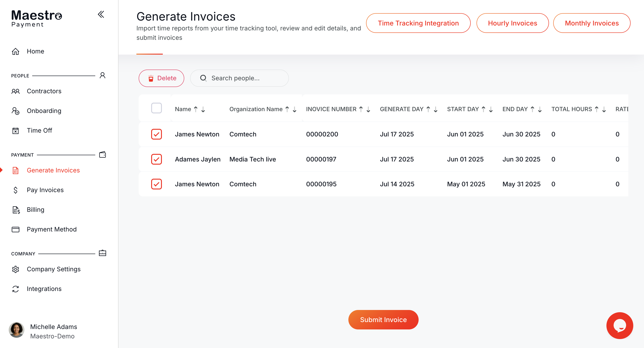Click the Time Off calendar icon
The height and width of the screenshot is (348, 644).
[x=15, y=131]
